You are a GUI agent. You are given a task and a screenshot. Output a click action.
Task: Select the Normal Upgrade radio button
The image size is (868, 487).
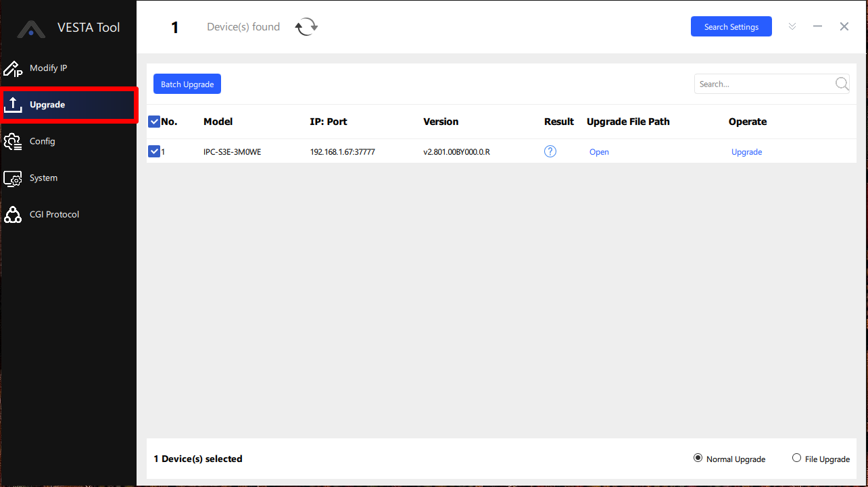698,458
